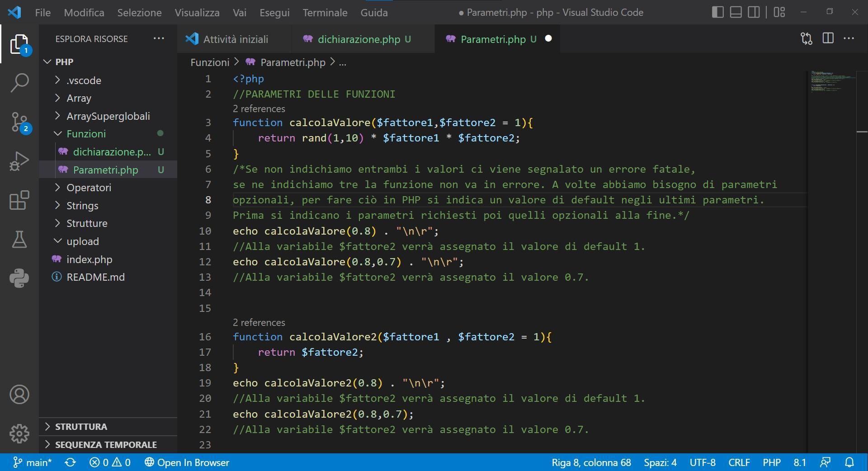Open editor More Actions ellipsis

(849, 38)
